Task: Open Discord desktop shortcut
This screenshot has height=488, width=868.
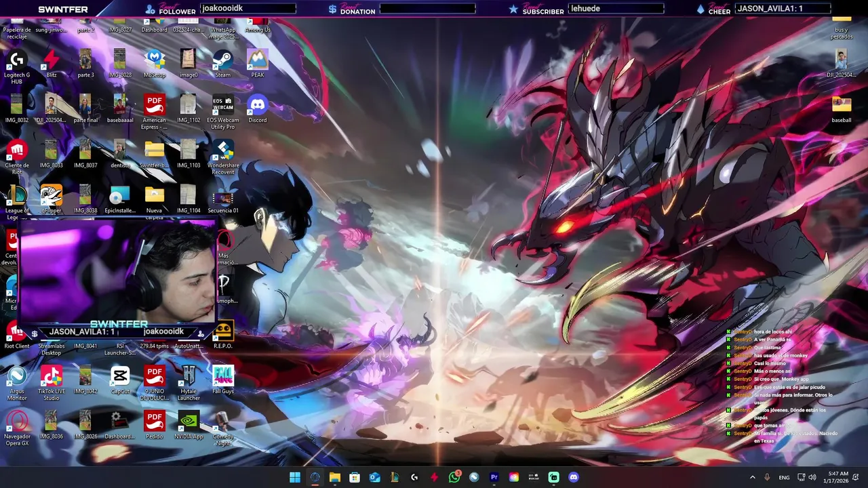Action: tap(258, 109)
